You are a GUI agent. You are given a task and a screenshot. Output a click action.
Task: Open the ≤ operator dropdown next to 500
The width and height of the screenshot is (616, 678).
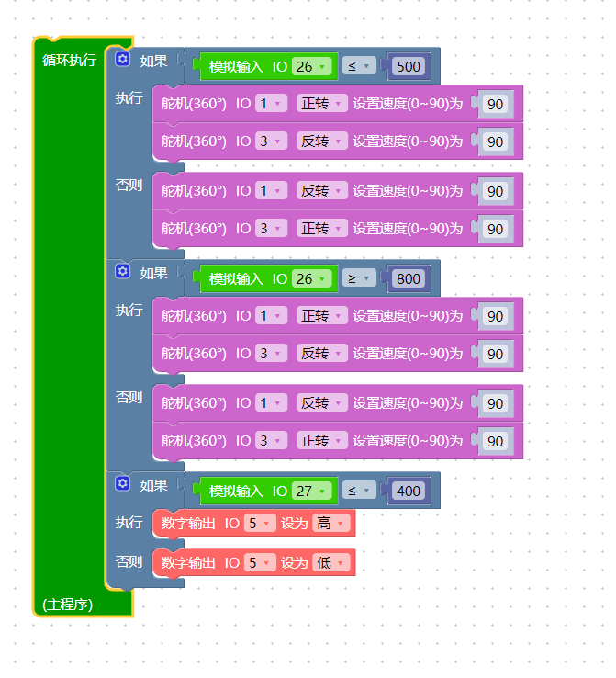click(359, 66)
